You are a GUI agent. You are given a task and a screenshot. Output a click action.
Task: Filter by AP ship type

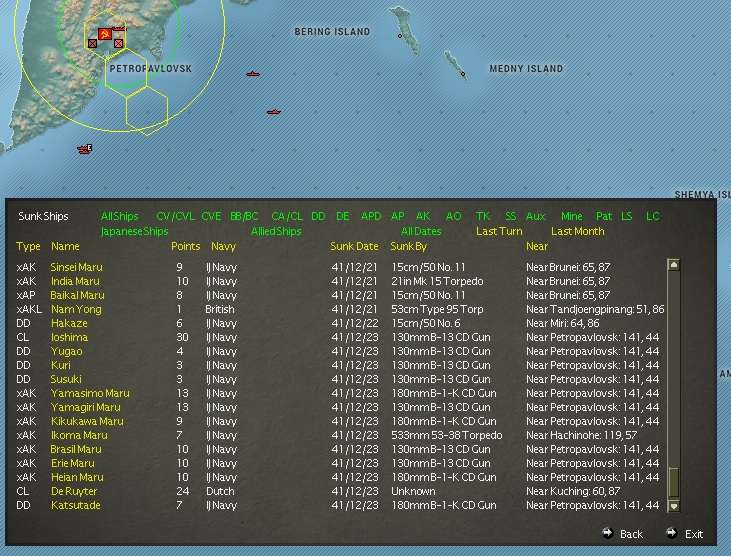pos(398,216)
